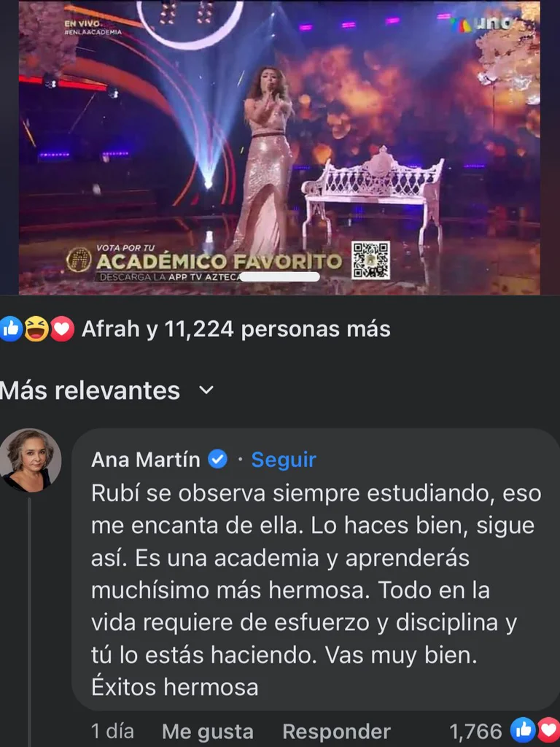The image size is (560, 747).
Task: Open Ana Martín's name link
Action: click(x=146, y=460)
